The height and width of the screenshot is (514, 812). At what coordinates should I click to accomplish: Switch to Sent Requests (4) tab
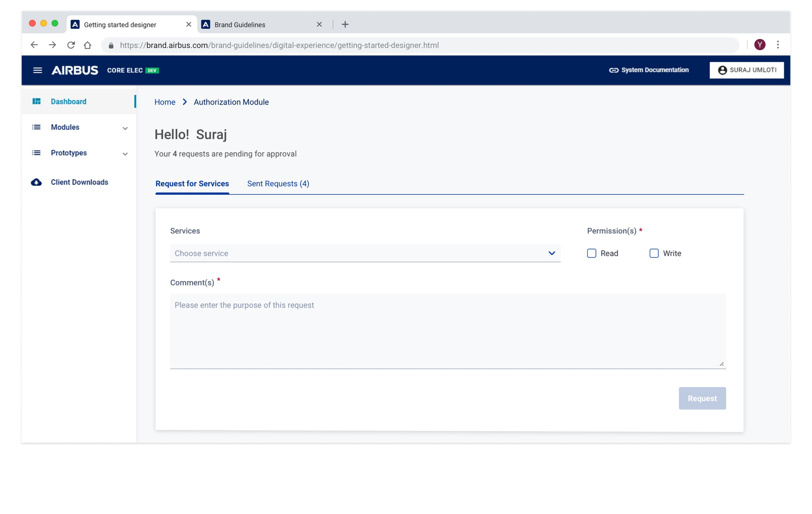278,184
